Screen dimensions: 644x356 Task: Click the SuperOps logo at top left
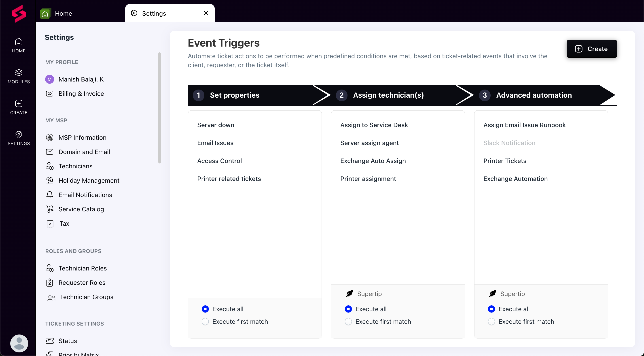tap(19, 14)
